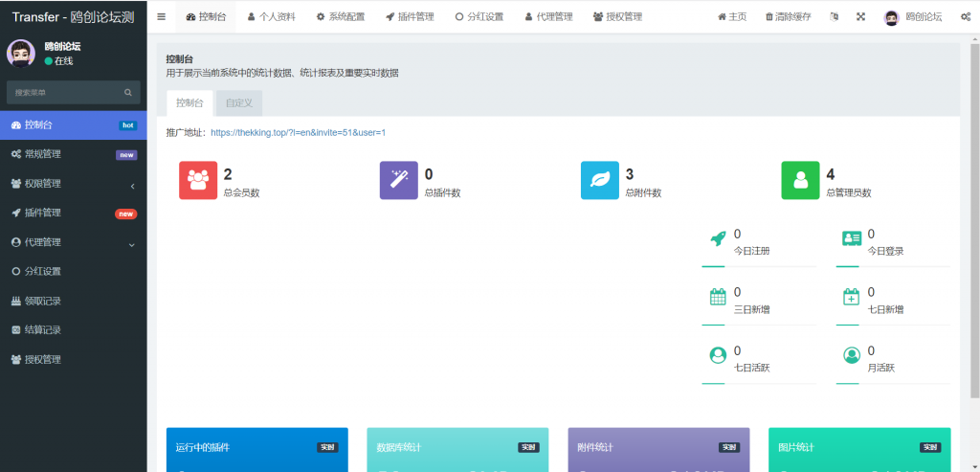980x472 pixels.
Task: Open the 鸥创论坛 user menu in top bar
Action: 913,17
